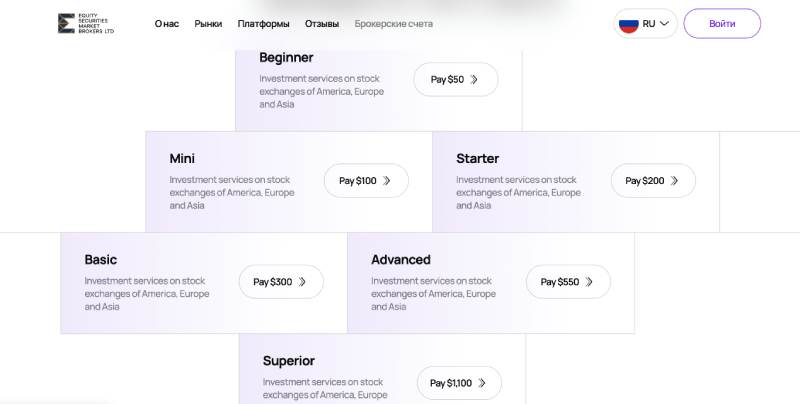Viewport: 800px width, 404px height.
Task: Choose the Starter plan heading
Action: coord(477,158)
